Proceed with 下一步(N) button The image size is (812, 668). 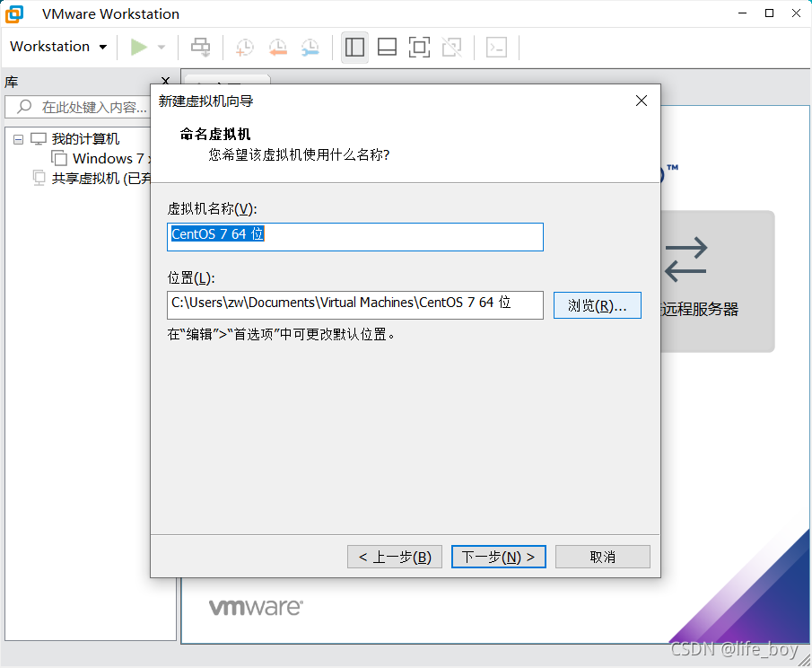498,557
